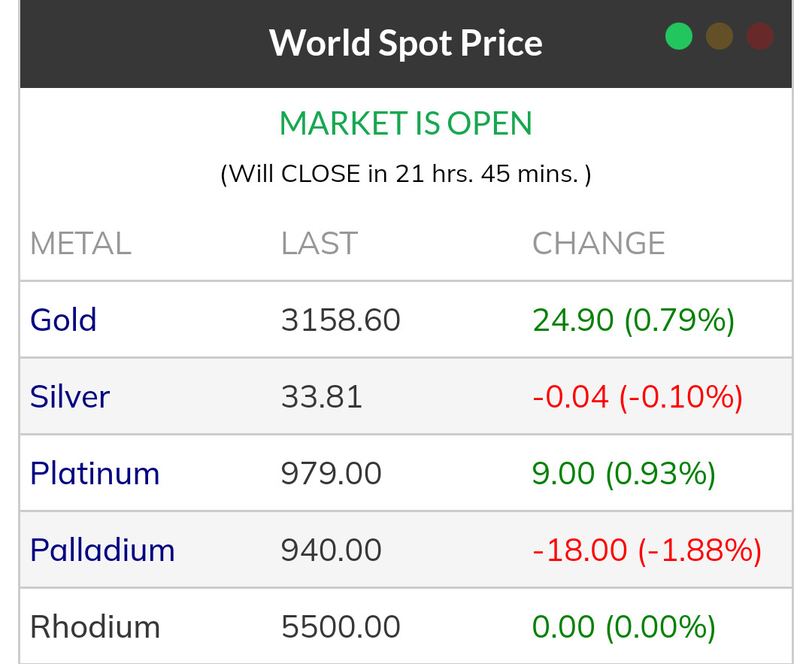Click the Rhodium row label
Image resolution: width=812 pixels, height=664 pixels.
(95, 627)
